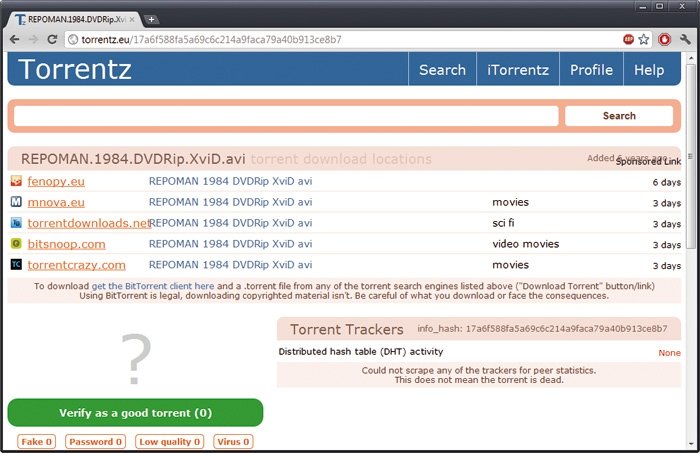
Task: Open the torrentcrazy.com link
Action: [76, 265]
